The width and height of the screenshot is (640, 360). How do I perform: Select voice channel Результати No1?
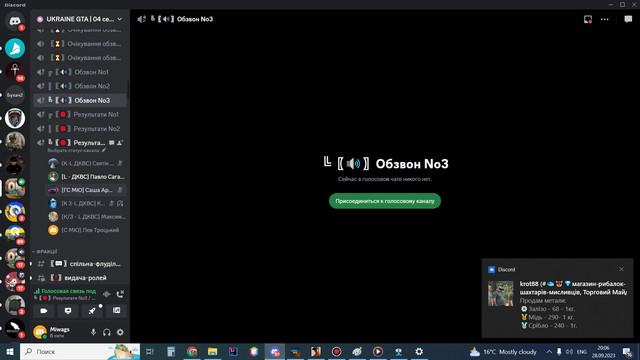point(80,114)
